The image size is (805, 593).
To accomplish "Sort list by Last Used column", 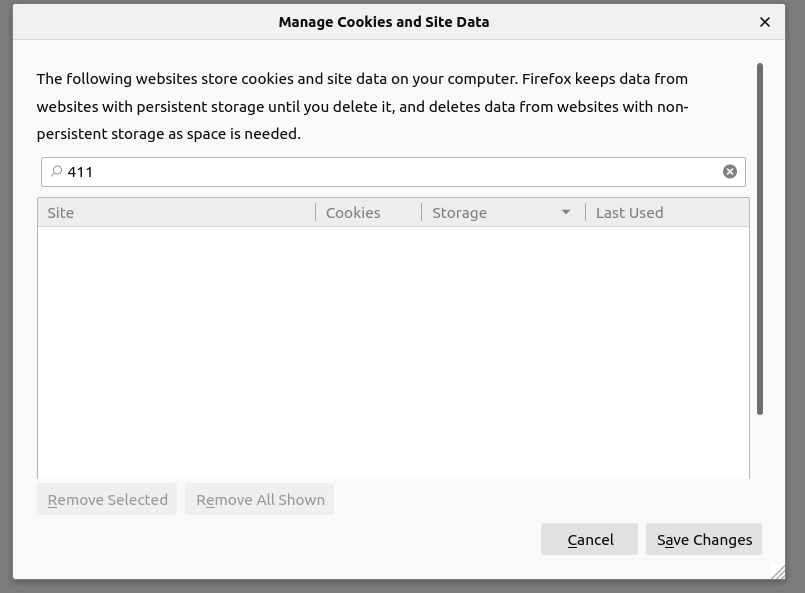I will [x=665, y=213].
